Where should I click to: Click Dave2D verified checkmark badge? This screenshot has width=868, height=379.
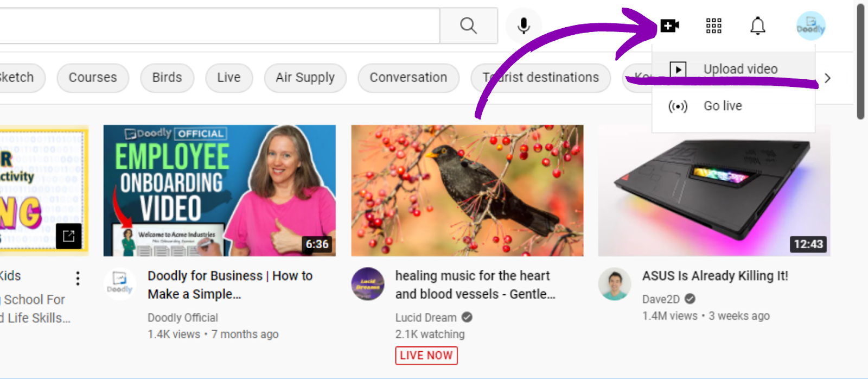(x=690, y=299)
